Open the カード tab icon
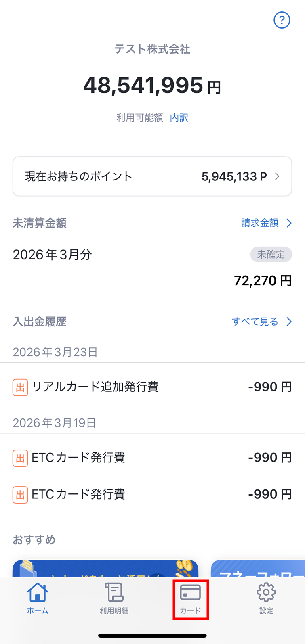The width and height of the screenshot is (305, 644). pyautogui.click(x=190, y=593)
